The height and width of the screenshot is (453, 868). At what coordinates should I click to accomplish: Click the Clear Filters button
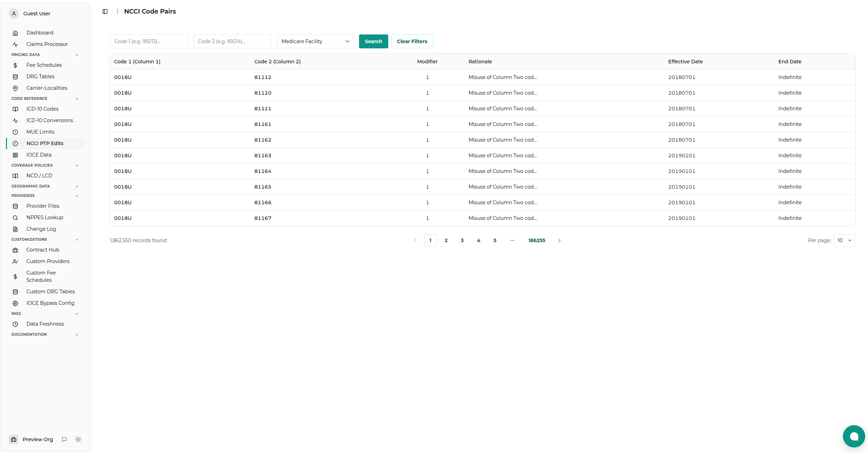coord(412,41)
